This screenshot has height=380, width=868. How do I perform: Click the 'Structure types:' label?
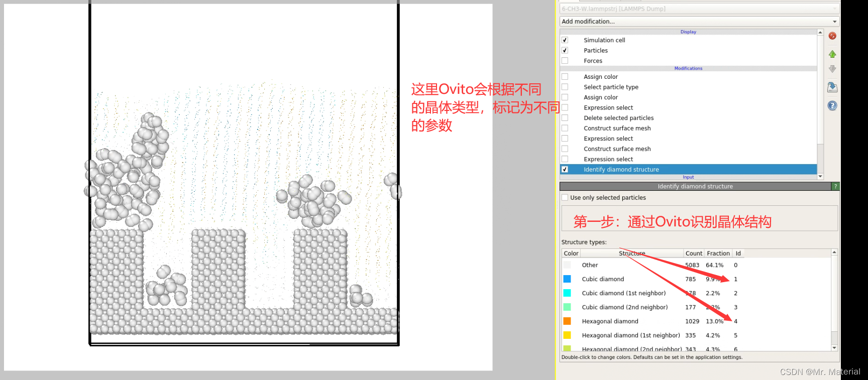coord(584,242)
